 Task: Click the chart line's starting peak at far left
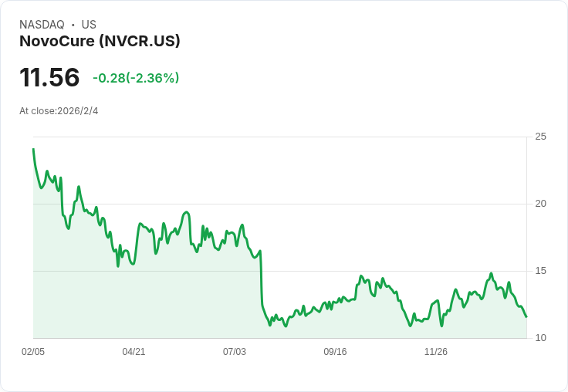[x=33, y=150]
